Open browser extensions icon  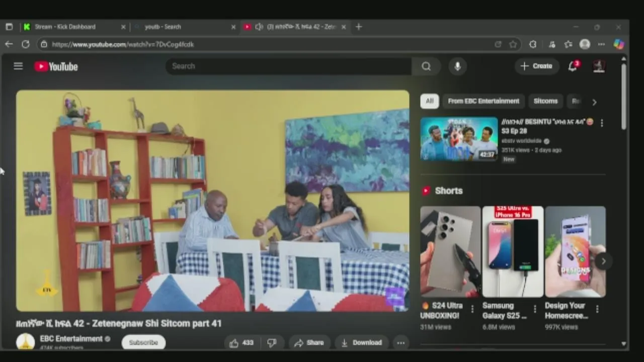[x=533, y=44]
